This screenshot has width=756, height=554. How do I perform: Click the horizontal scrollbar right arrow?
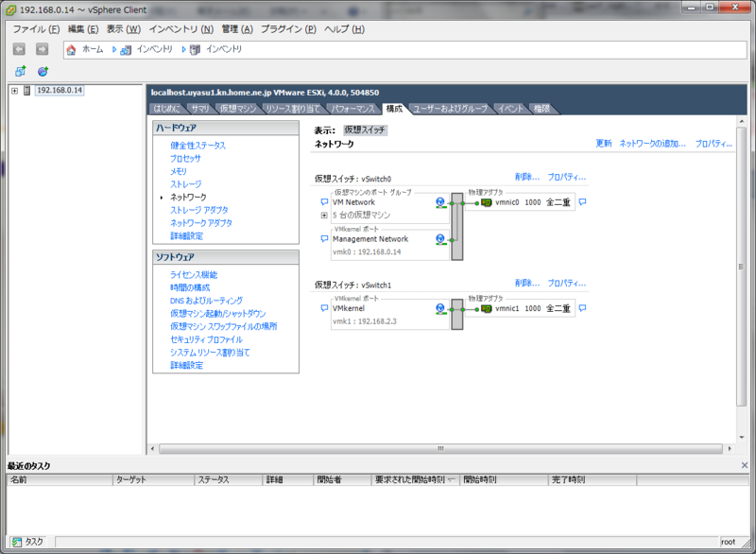[x=730, y=448]
